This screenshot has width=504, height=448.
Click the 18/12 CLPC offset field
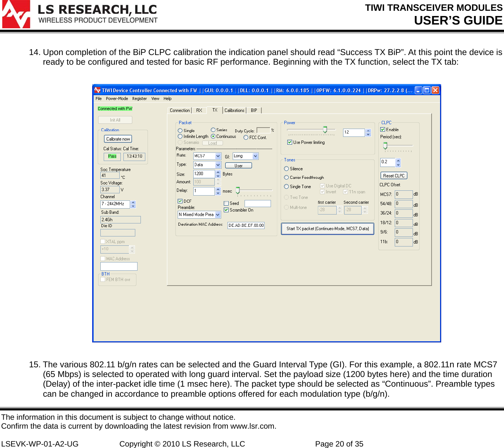pyautogui.click(x=404, y=223)
